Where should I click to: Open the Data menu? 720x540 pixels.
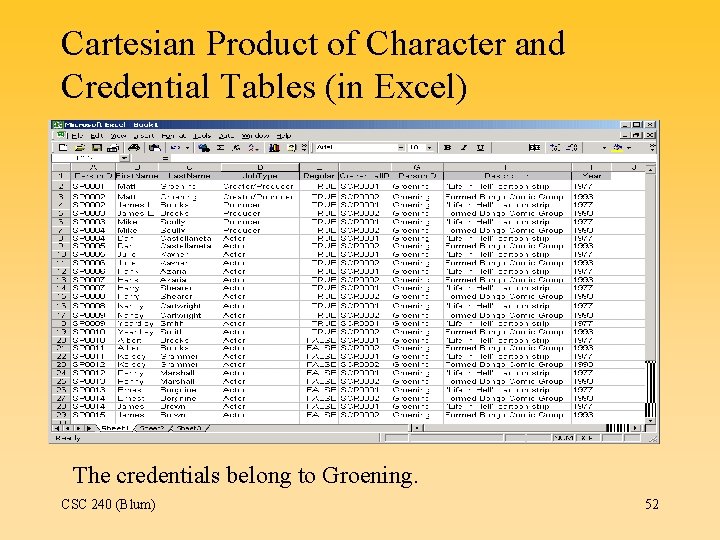226,136
